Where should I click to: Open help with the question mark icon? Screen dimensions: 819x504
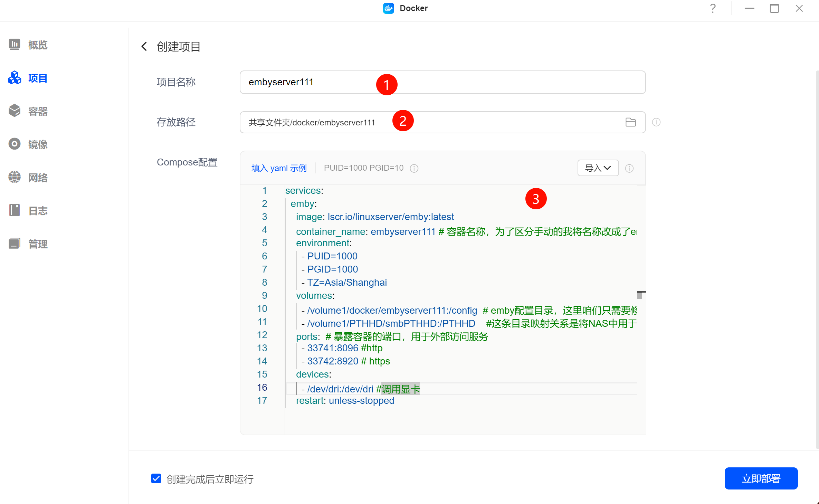tap(713, 8)
